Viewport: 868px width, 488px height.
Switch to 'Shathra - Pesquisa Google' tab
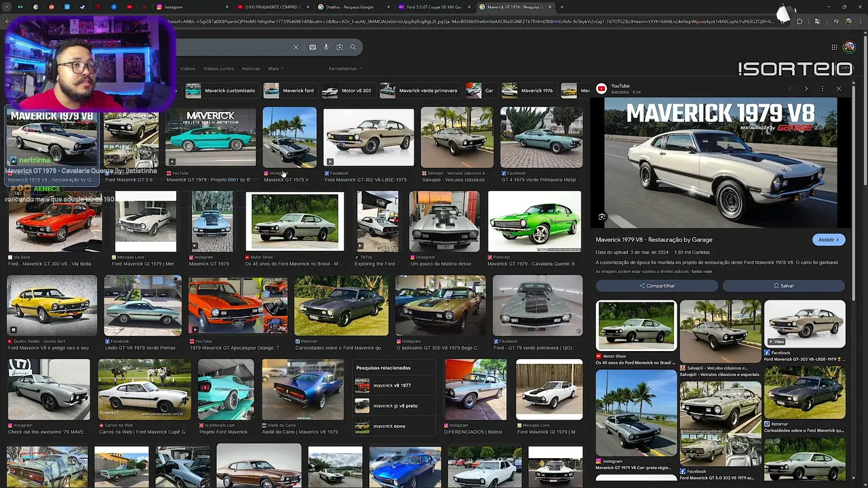[x=353, y=7]
